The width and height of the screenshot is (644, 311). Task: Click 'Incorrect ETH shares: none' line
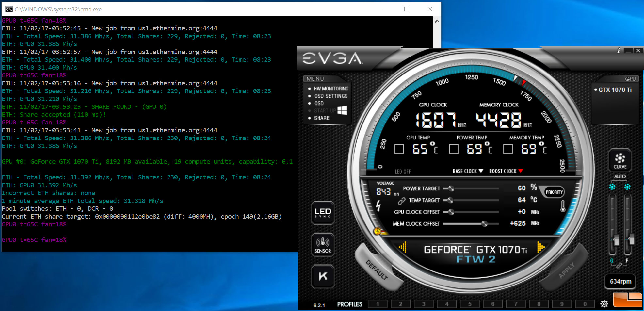coord(48,193)
